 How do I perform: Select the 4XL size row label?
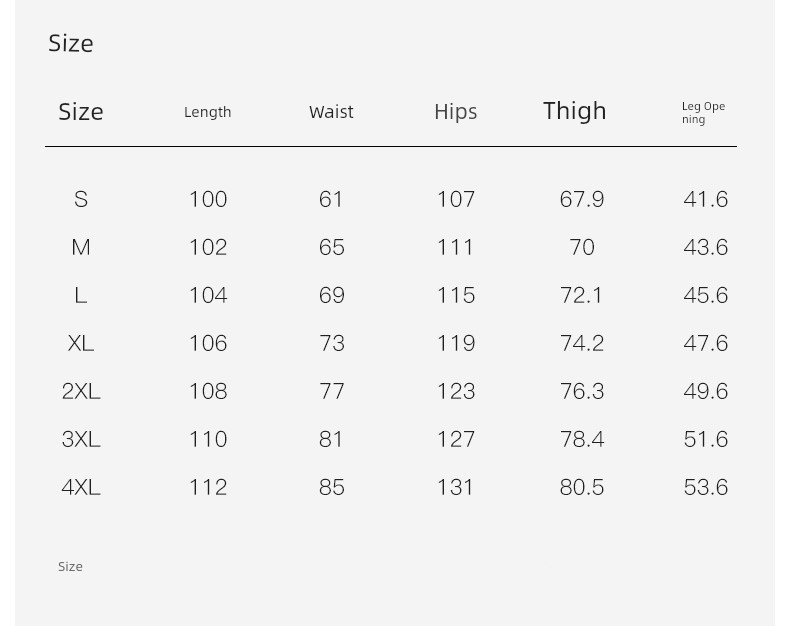click(x=81, y=487)
